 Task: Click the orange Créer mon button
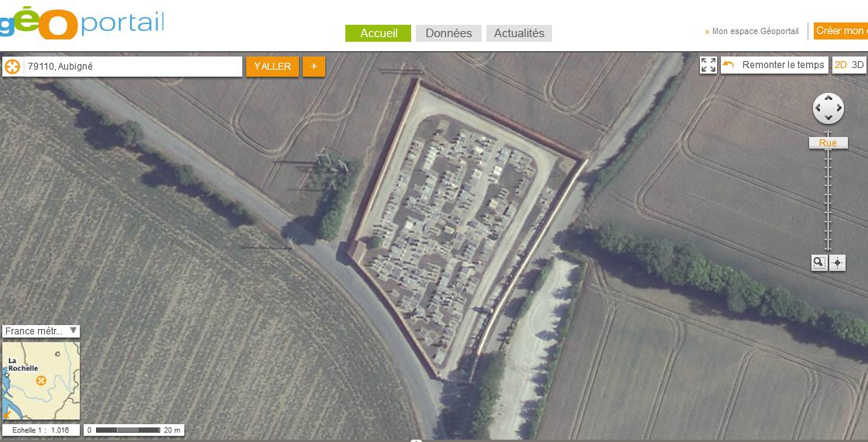(841, 31)
